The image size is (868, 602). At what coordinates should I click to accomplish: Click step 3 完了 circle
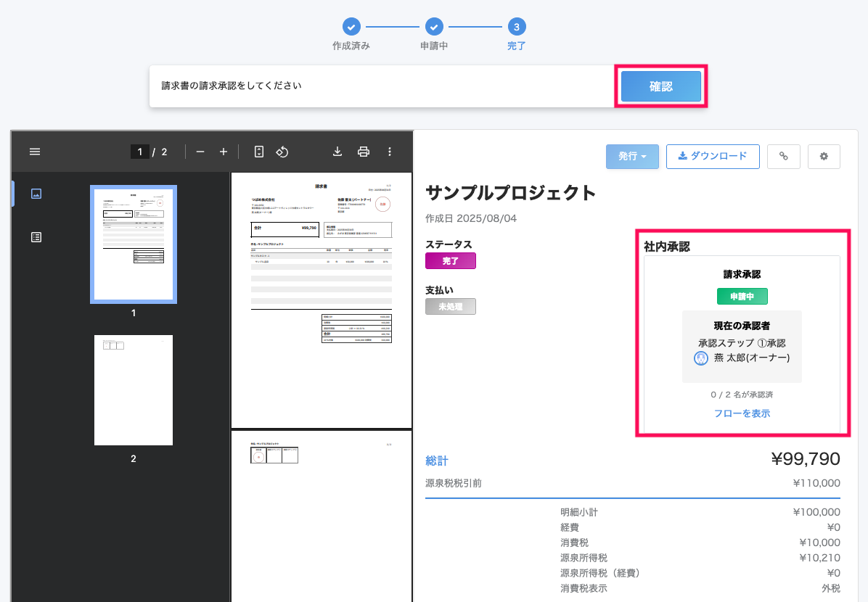(x=517, y=27)
